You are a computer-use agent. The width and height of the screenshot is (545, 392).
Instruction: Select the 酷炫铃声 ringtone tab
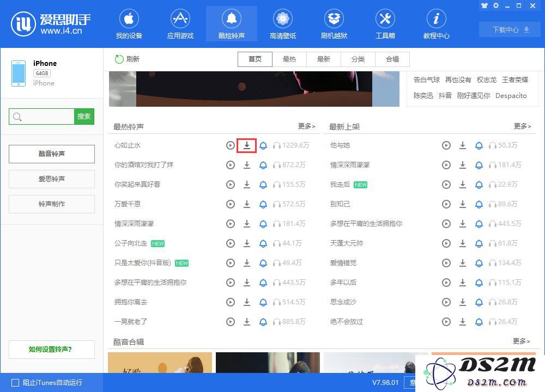(x=232, y=24)
